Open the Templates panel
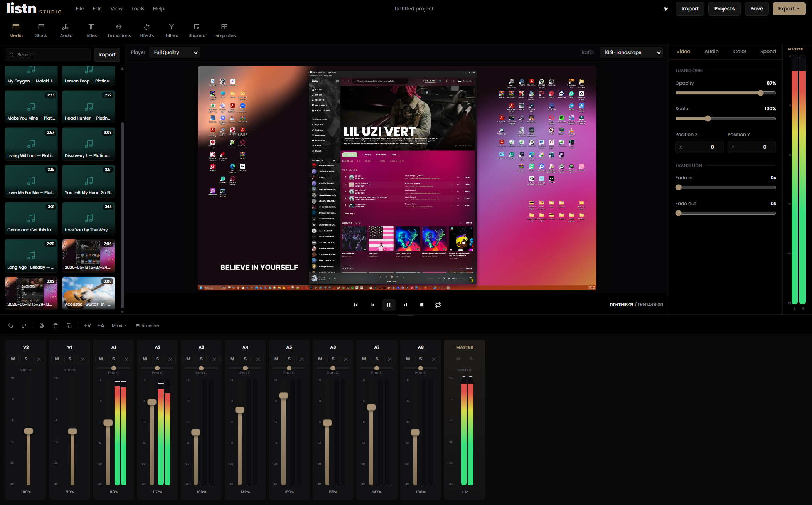This screenshot has height=505, width=812. [x=224, y=30]
